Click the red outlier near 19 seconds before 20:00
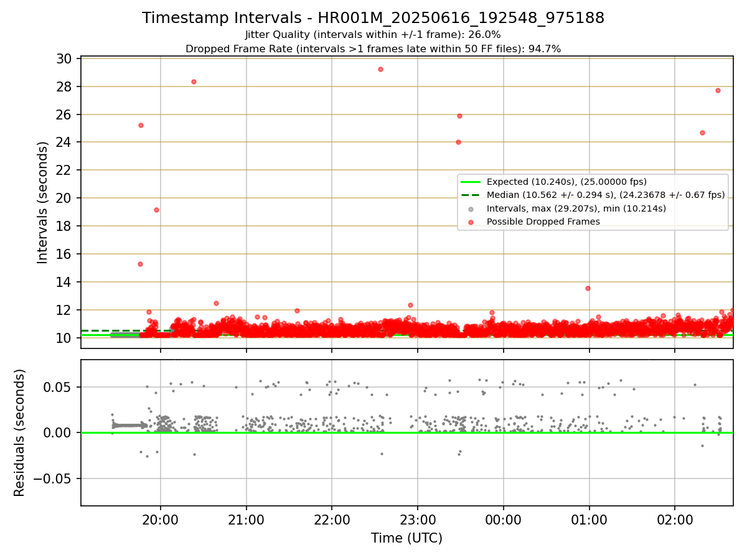Image resolution: width=747 pixels, height=560 pixels. 156,210
